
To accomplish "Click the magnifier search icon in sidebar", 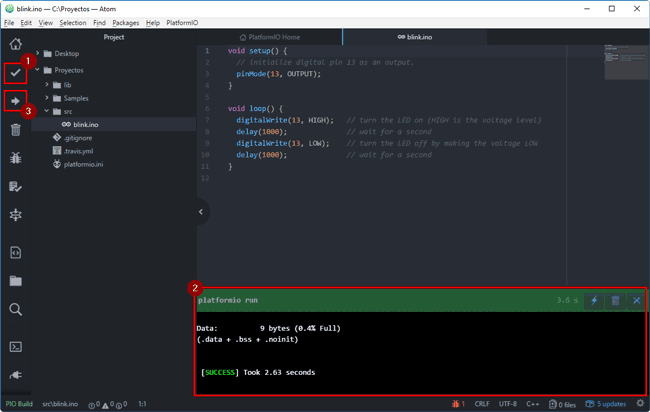I will click(15, 309).
